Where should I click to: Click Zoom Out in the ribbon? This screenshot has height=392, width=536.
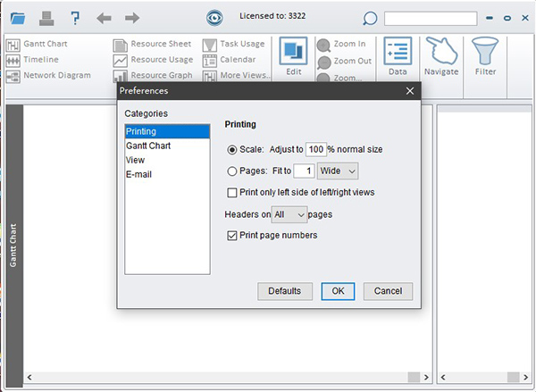(x=344, y=62)
